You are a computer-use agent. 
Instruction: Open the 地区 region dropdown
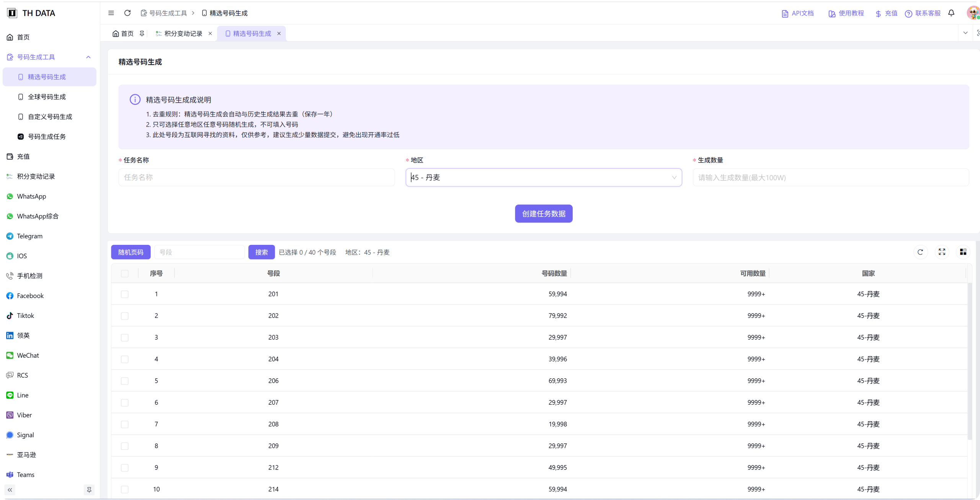[544, 178]
